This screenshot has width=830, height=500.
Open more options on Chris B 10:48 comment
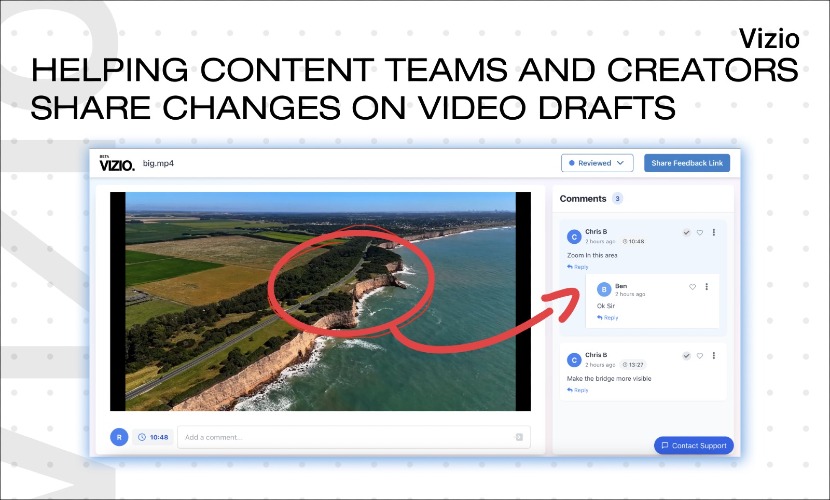714,232
